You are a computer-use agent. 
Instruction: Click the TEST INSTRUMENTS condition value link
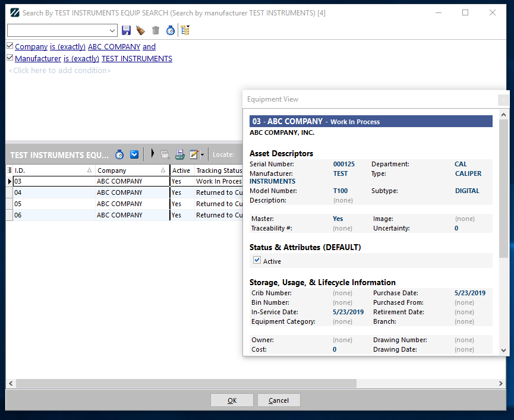pos(137,59)
